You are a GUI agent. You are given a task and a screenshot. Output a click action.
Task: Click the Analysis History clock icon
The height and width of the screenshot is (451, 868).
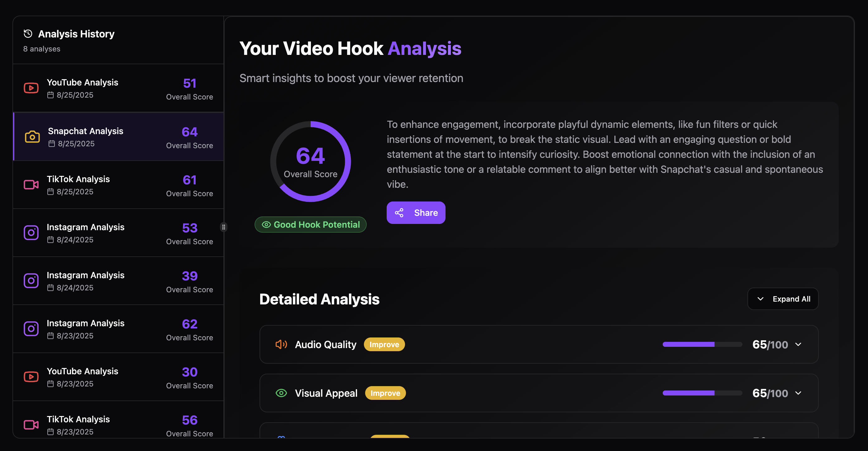coord(28,34)
